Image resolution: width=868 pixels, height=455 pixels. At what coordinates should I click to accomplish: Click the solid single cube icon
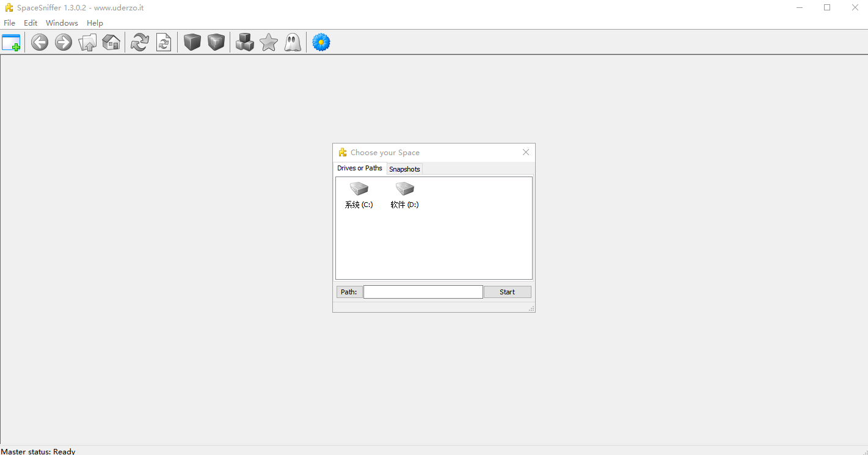point(192,43)
